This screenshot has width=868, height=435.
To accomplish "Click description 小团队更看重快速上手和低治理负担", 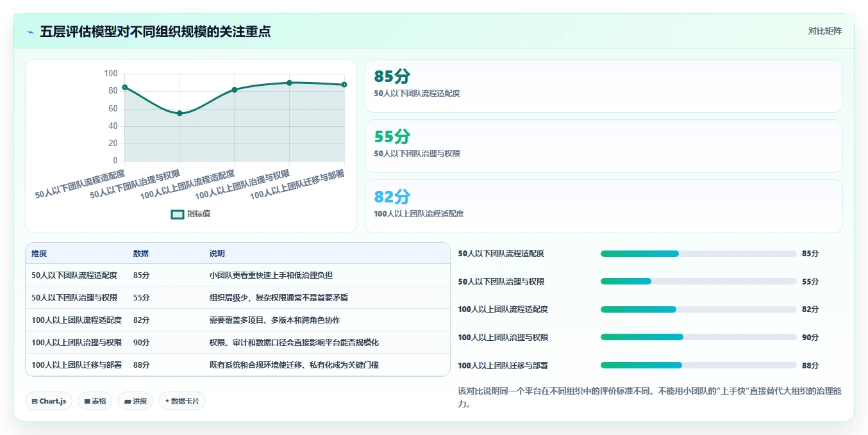I will [x=271, y=275].
